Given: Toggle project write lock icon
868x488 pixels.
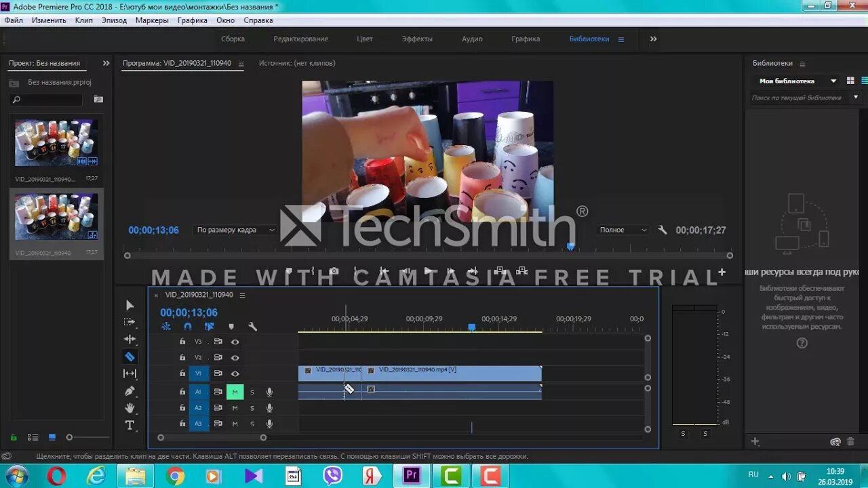Looking at the screenshot, I should click(14, 437).
